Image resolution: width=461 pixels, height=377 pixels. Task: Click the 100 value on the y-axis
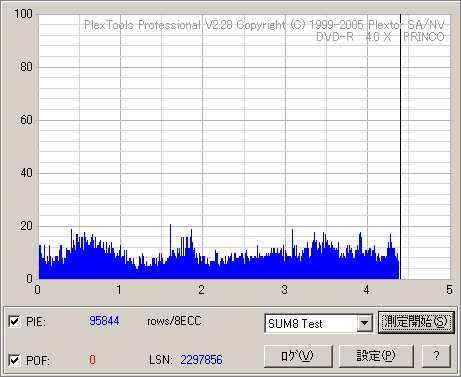(23, 14)
